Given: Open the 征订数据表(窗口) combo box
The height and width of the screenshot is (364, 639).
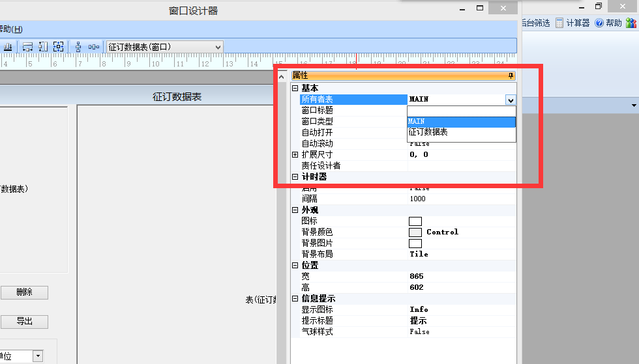Looking at the screenshot, I should [x=218, y=47].
